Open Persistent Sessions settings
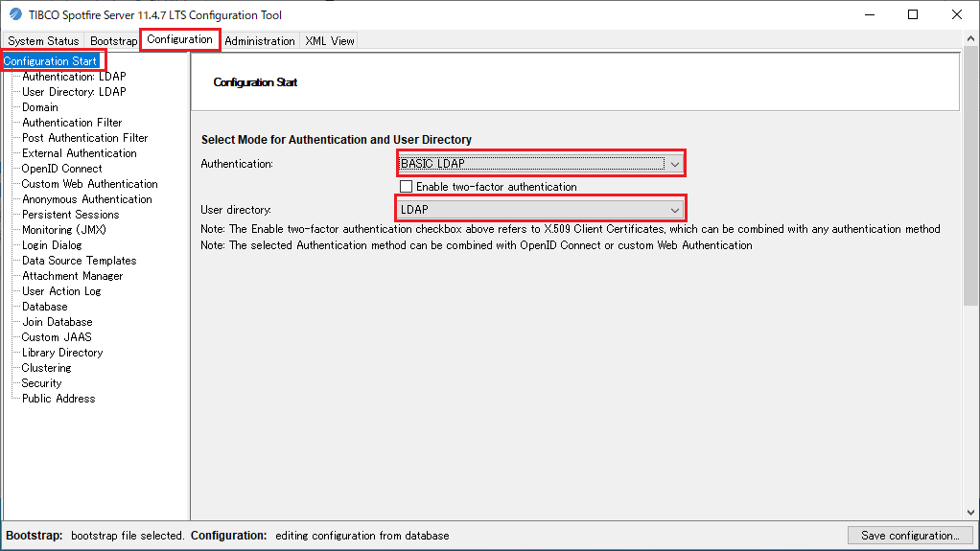The image size is (980, 551). pos(71,215)
